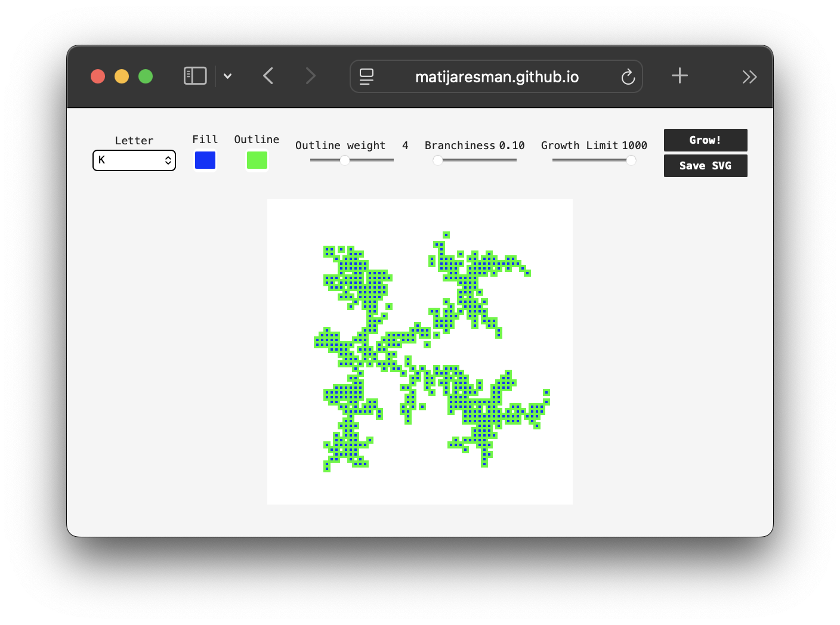The width and height of the screenshot is (840, 625).
Task: Go back using the back arrow
Action: click(268, 76)
